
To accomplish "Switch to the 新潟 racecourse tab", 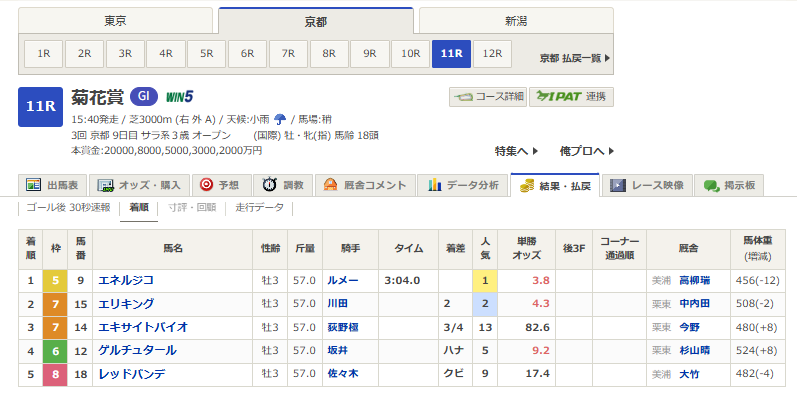I will [x=516, y=20].
